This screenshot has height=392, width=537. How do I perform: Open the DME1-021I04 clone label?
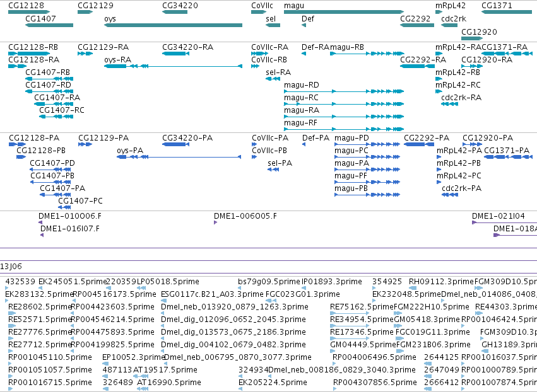(x=499, y=216)
